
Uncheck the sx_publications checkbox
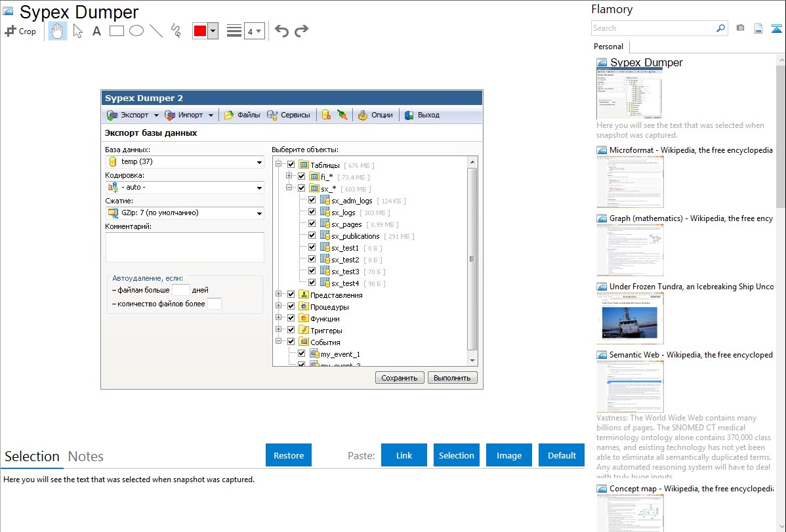(x=312, y=236)
